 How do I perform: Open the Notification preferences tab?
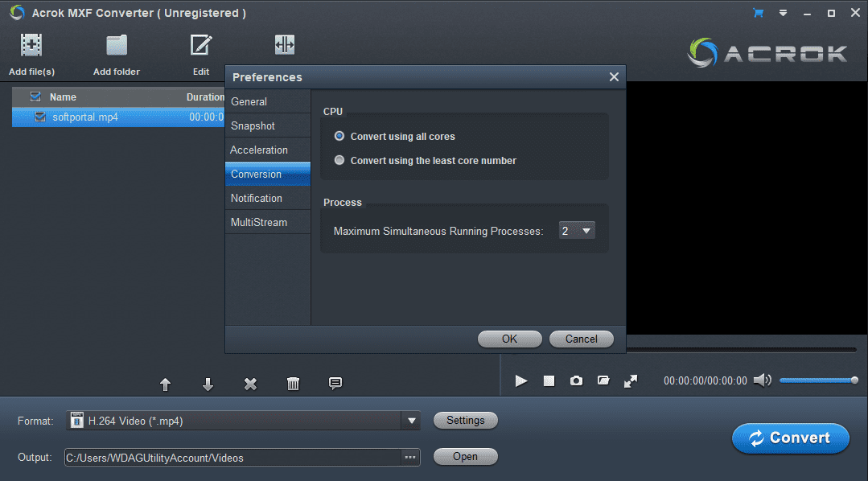[267, 198]
